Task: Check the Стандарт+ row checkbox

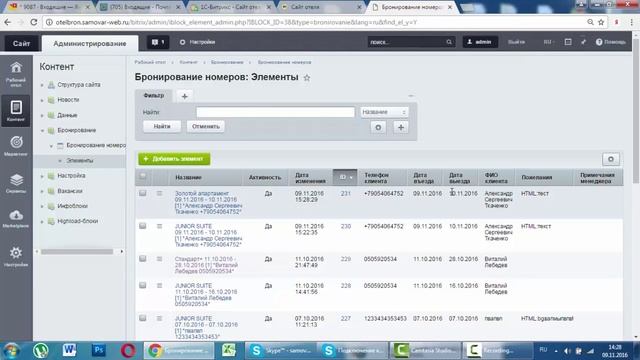Action: (142, 259)
